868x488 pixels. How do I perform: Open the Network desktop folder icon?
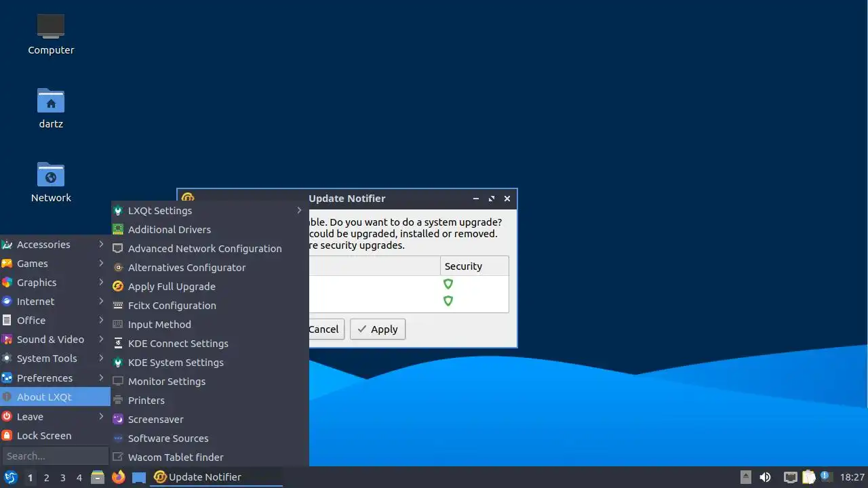pyautogui.click(x=51, y=175)
